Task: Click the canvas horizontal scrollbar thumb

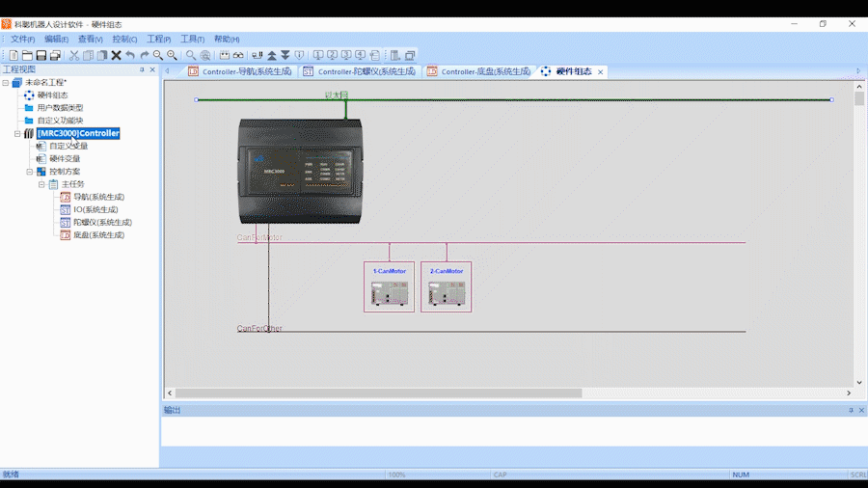Action: (379, 393)
